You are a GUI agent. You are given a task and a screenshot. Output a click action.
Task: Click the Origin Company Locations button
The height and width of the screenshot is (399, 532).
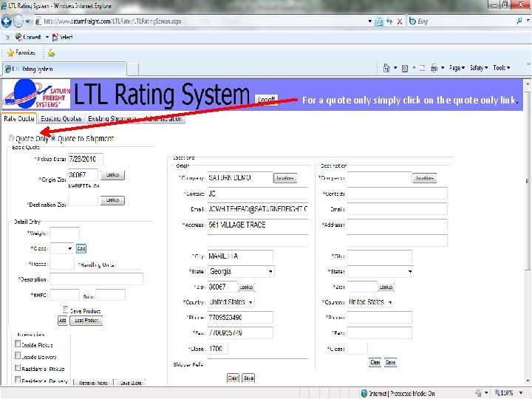click(x=285, y=178)
